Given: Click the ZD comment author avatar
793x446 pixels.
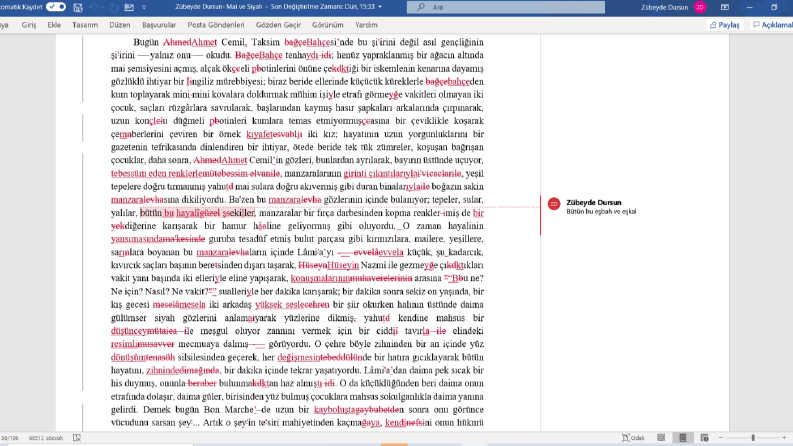Looking at the screenshot, I should (x=554, y=204).
